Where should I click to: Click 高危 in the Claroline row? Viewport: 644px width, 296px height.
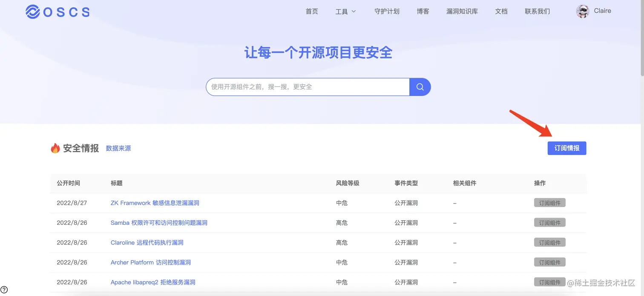point(342,243)
